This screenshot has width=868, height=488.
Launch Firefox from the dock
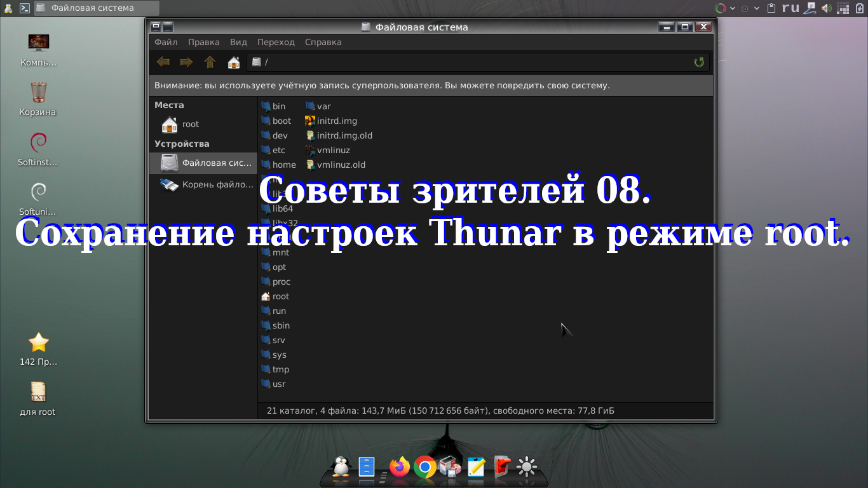point(400,468)
